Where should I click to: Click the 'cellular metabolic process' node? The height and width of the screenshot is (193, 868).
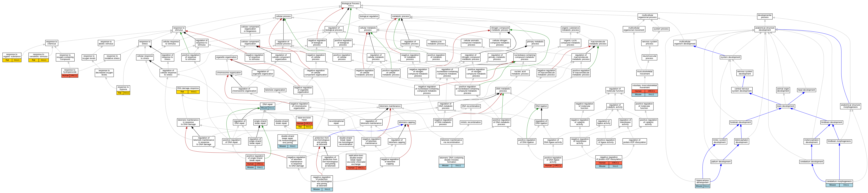(368, 29)
